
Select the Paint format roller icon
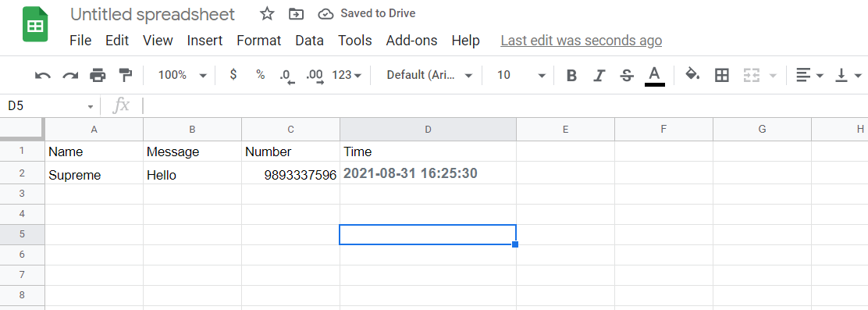(126, 75)
